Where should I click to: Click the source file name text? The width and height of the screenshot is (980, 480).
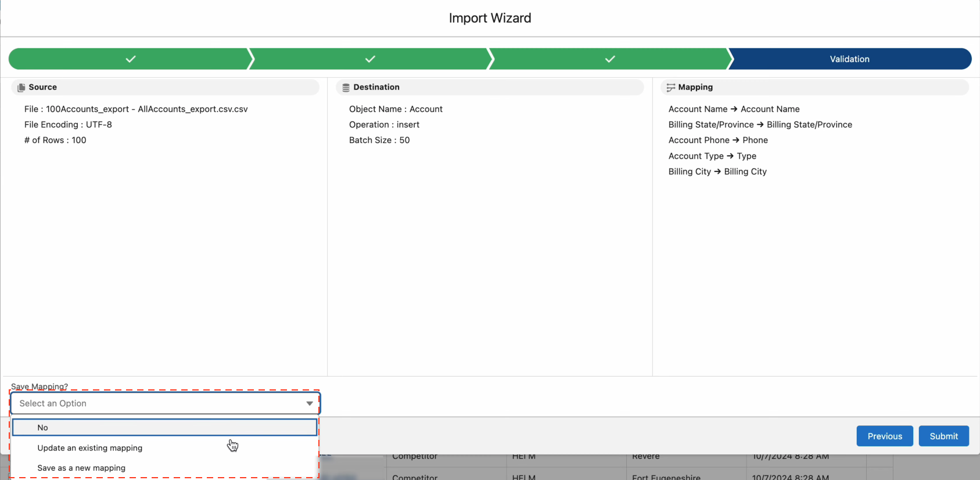[146, 109]
